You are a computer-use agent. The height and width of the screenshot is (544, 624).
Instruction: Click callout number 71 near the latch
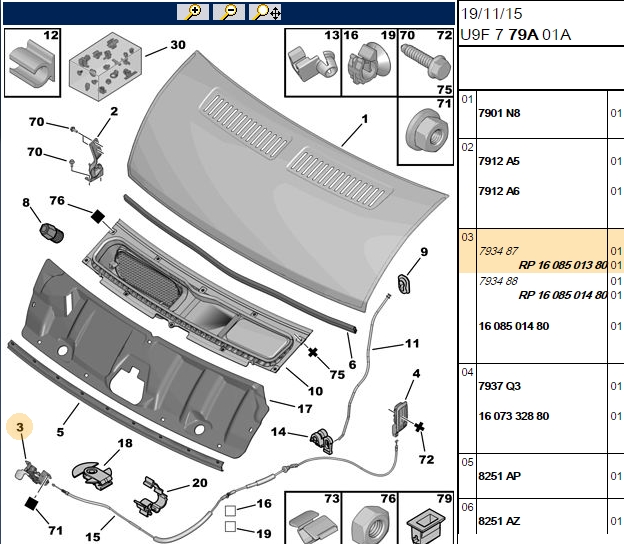pyautogui.click(x=56, y=530)
